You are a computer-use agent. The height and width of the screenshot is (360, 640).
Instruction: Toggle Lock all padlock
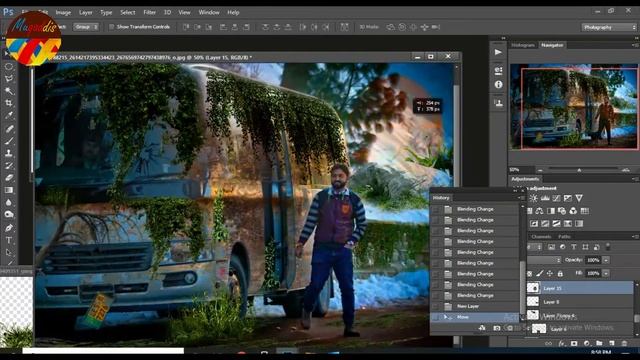point(560,273)
